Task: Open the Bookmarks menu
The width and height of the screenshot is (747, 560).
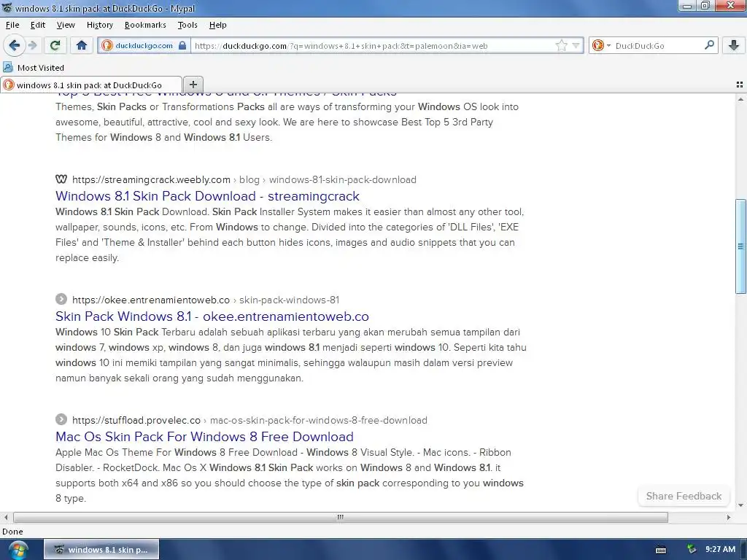Action: (145, 25)
